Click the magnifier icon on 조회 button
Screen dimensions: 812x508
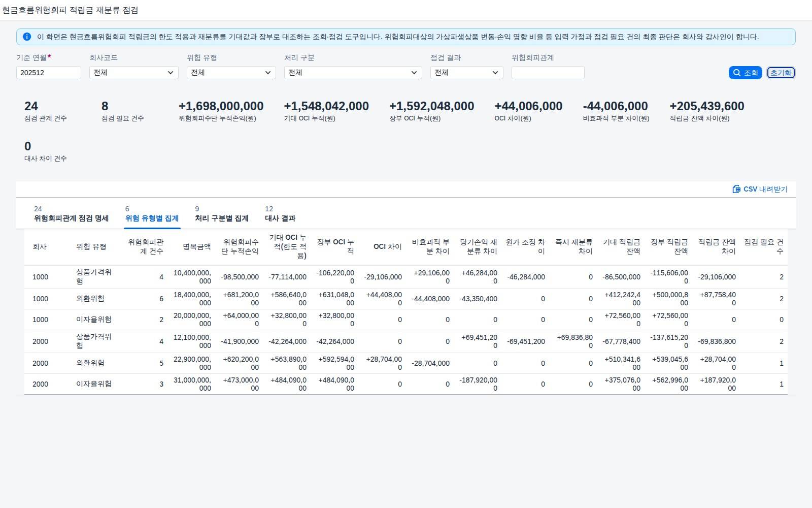[x=737, y=73]
